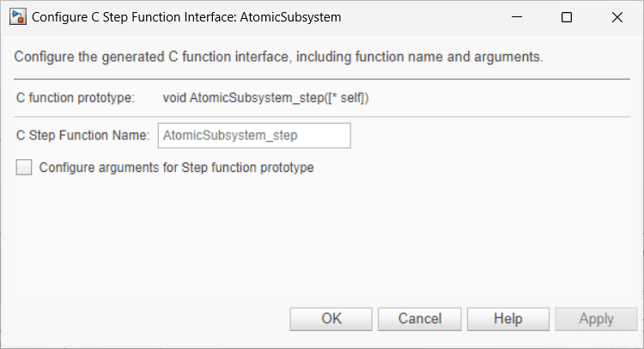Open Help for this dialog
This screenshot has height=349, width=644.
click(x=507, y=319)
